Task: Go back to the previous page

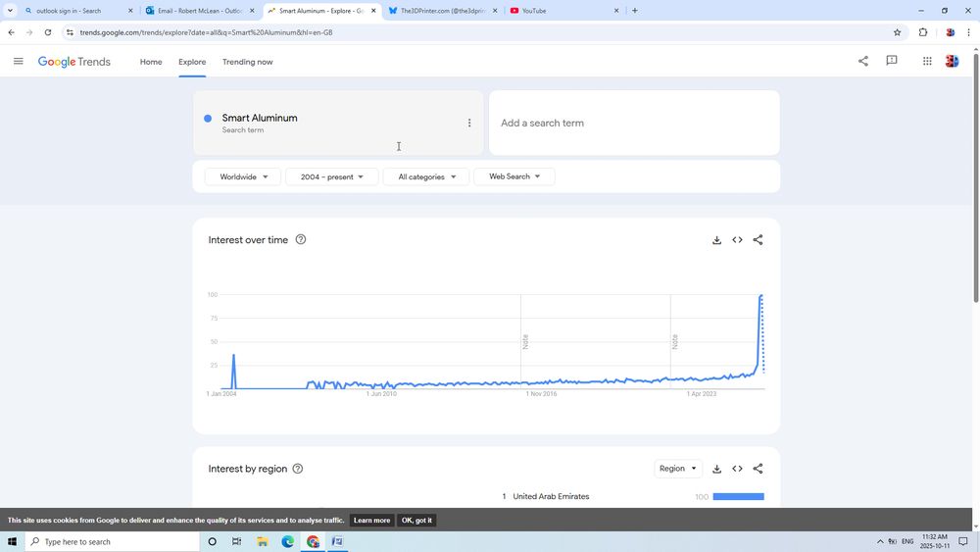Action: pyautogui.click(x=11, y=32)
